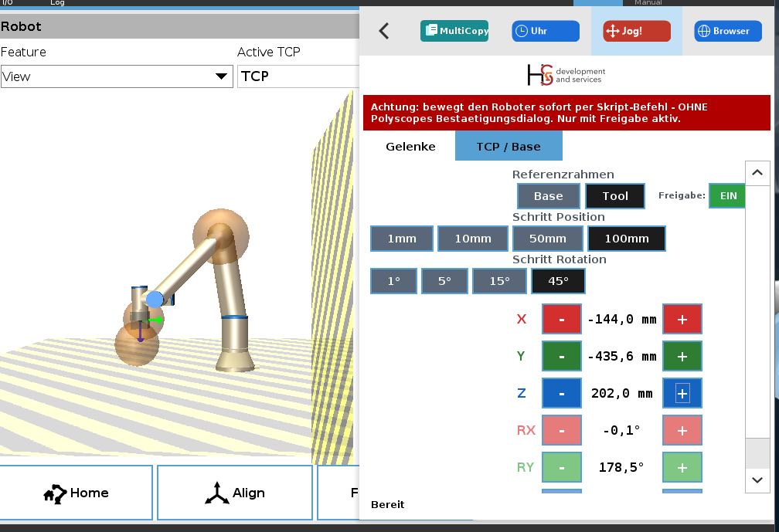Set rotation step to 45°
Image resolution: width=779 pixels, height=532 pixels.
point(559,281)
